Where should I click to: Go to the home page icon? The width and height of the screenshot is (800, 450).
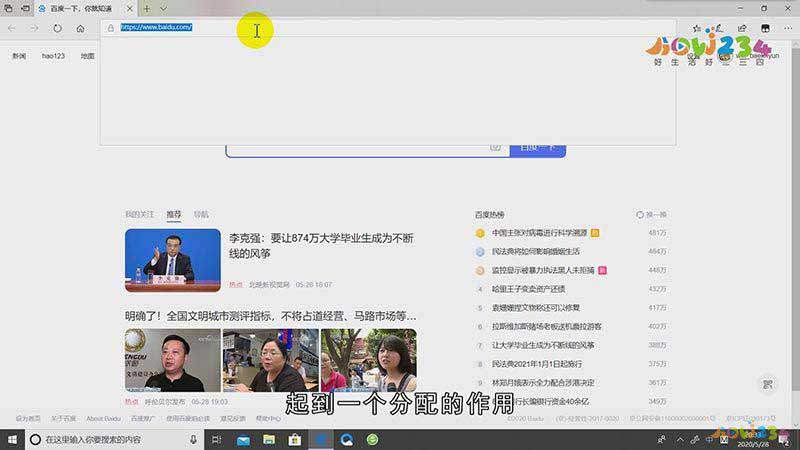pyautogui.click(x=81, y=29)
